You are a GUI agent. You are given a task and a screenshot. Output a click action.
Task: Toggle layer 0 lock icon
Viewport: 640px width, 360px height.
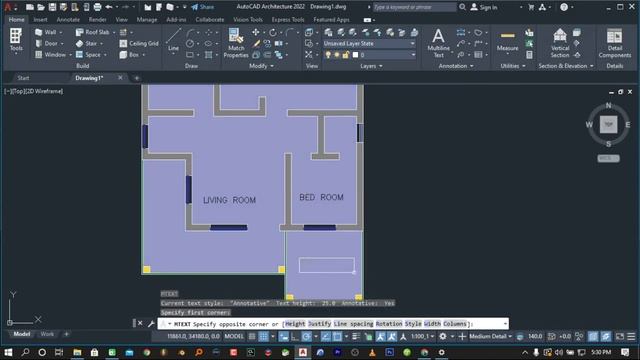tap(346, 55)
